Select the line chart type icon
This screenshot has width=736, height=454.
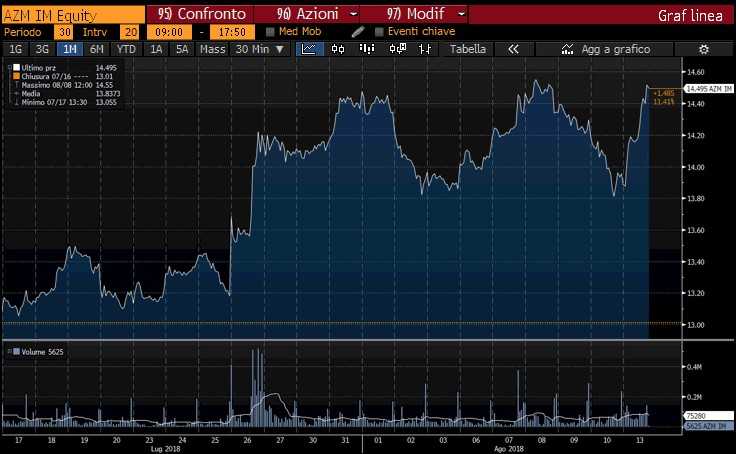click(309, 49)
